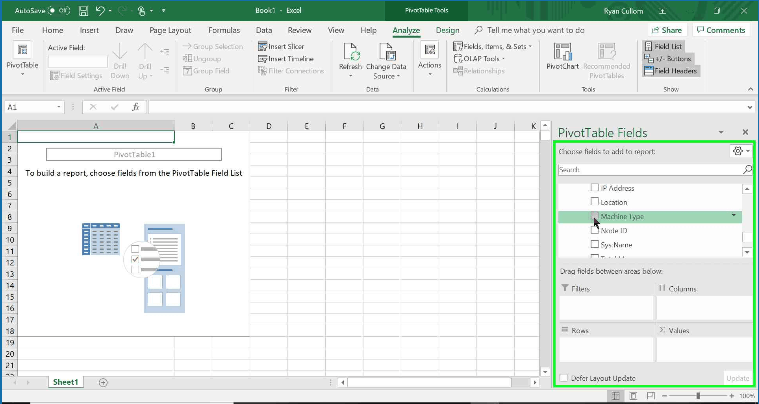759x404 pixels.
Task: Open the PivotTable dropdown button
Action: [22, 74]
